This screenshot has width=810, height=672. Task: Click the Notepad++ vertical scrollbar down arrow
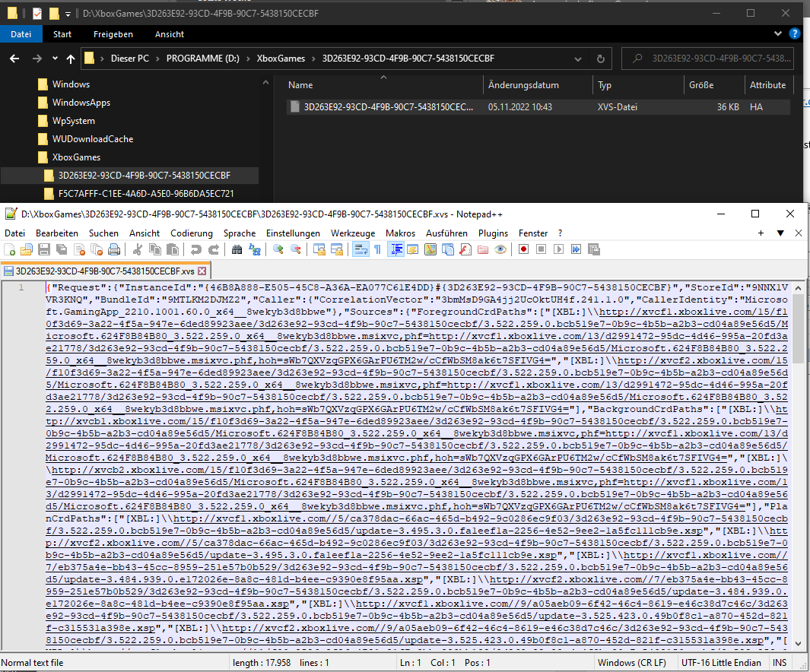(798, 644)
